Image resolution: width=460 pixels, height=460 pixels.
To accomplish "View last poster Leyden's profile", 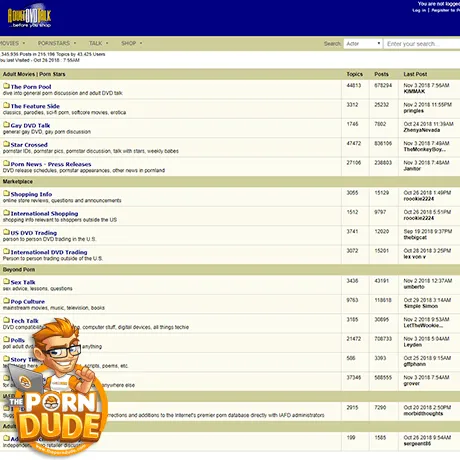I will pos(413,345).
